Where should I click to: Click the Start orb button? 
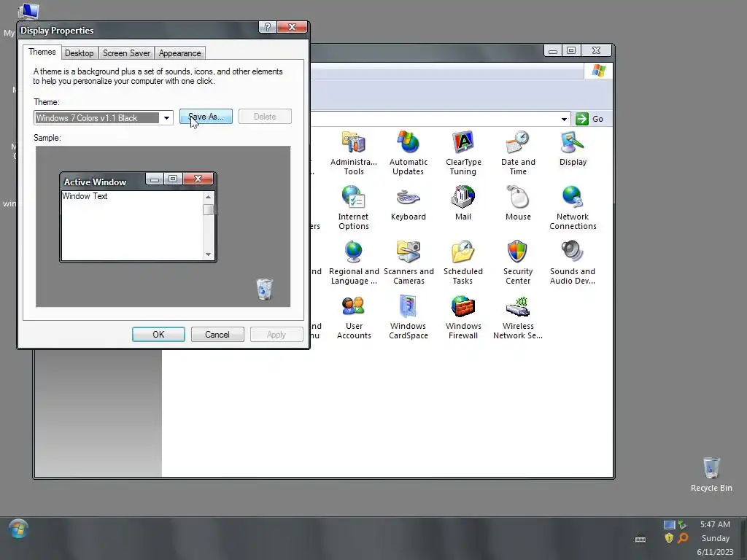point(18,529)
